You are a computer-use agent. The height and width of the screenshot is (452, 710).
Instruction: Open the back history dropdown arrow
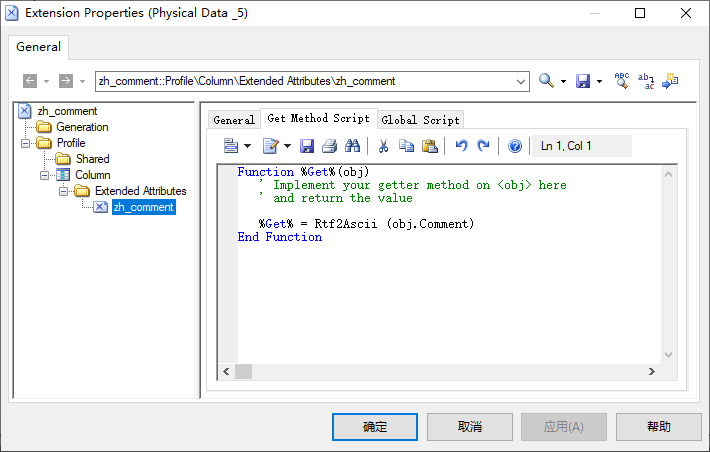[x=46, y=82]
